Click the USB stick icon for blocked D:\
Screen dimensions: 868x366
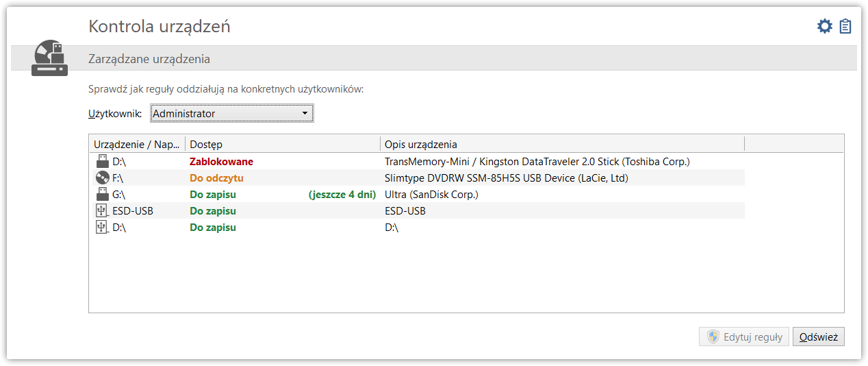[102, 162]
